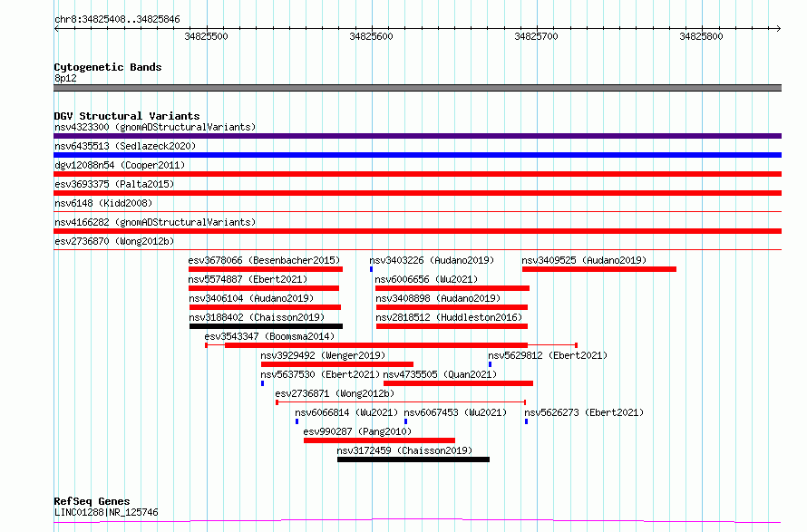Image resolution: width=807 pixels, height=532 pixels.
Task: Click the red bar under esv3678066
Action: [x=266, y=269]
